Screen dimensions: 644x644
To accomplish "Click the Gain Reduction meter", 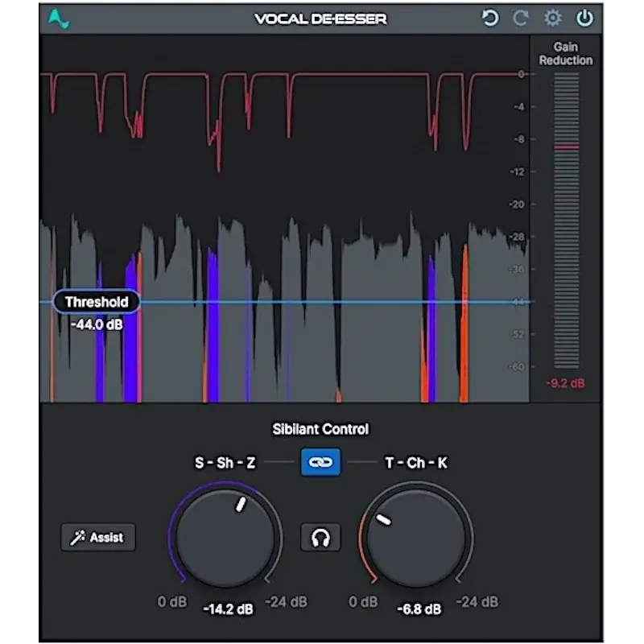I will click(567, 221).
